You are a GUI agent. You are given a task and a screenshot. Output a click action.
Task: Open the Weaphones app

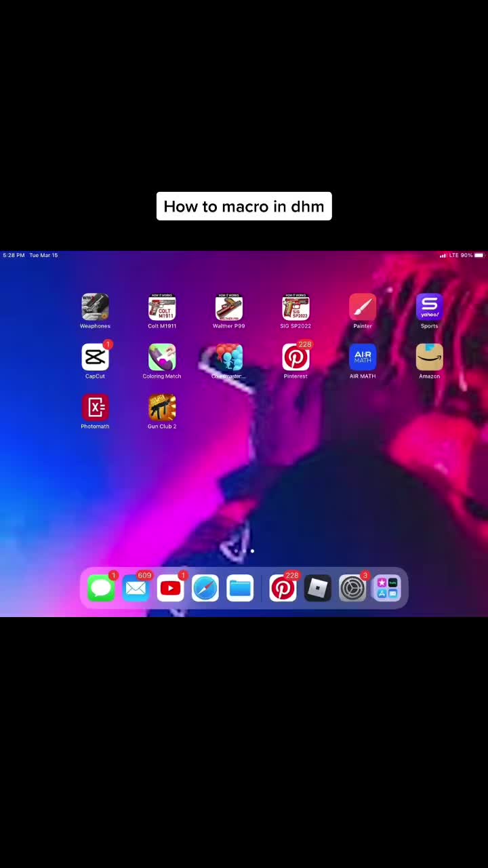tap(95, 307)
